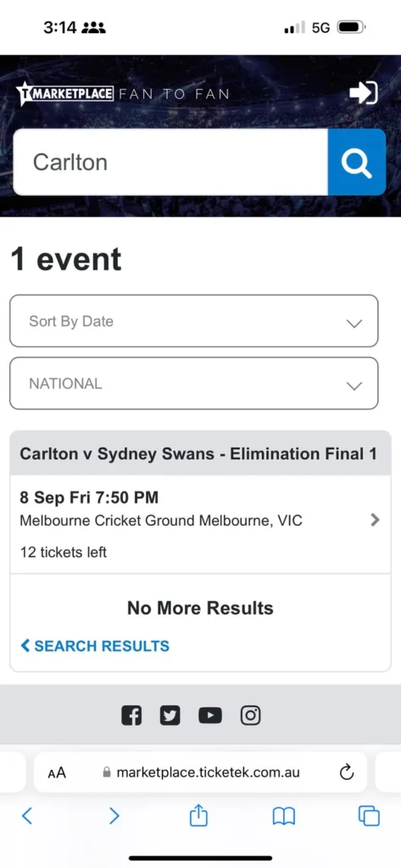Open Ticketek's YouTube channel icon
The height and width of the screenshot is (868, 401).
[x=210, y=715]
